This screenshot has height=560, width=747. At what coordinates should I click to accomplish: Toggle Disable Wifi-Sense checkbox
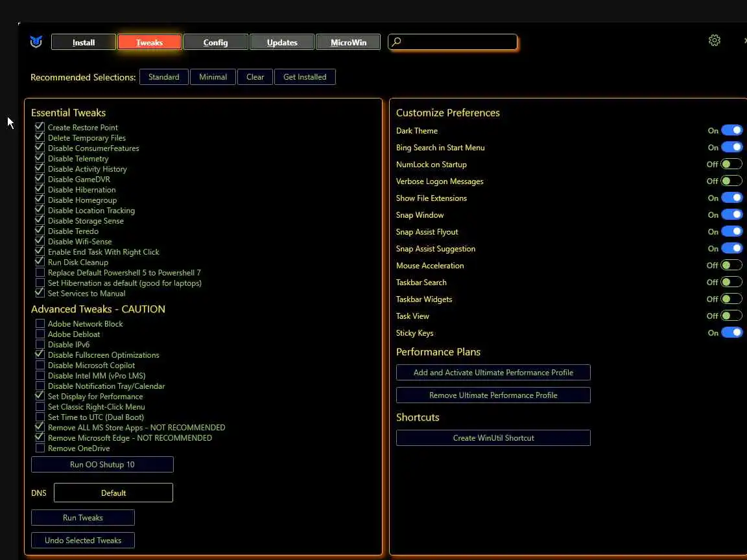[x=40, y=241]
